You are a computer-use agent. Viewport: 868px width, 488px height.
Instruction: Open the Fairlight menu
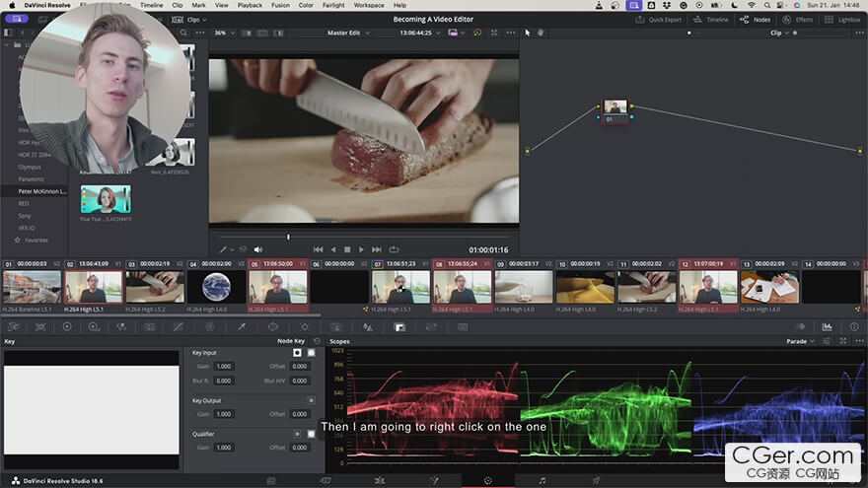(333, 5)
